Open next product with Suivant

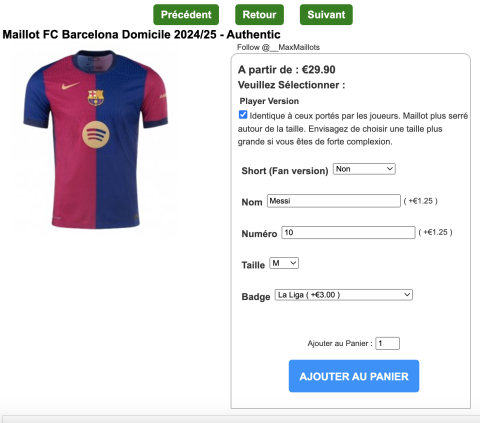[x=326, y=15]
